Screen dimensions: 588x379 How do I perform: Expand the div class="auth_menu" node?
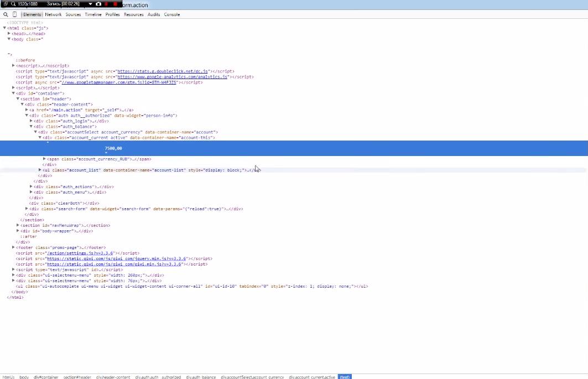(x=32, y=192)
